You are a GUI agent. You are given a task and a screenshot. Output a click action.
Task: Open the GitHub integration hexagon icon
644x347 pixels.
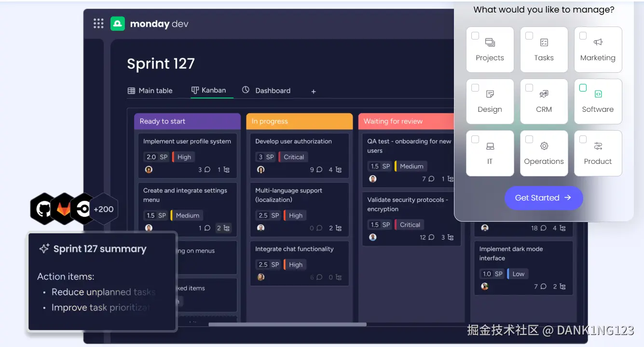point(43,209)
